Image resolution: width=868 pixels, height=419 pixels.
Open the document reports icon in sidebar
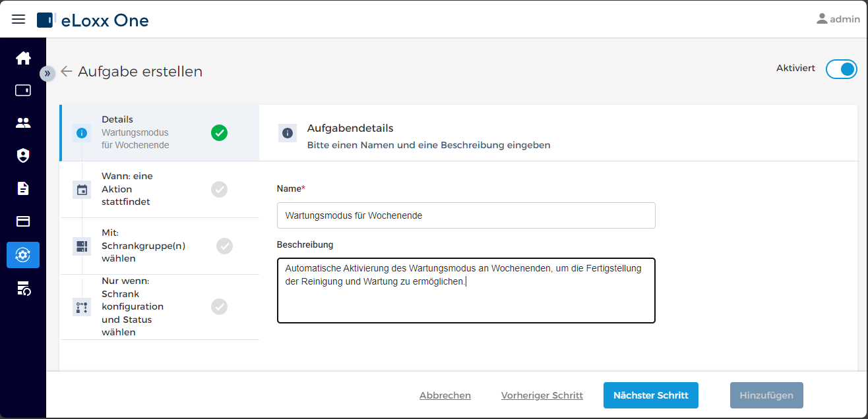(x=23, y=188)
